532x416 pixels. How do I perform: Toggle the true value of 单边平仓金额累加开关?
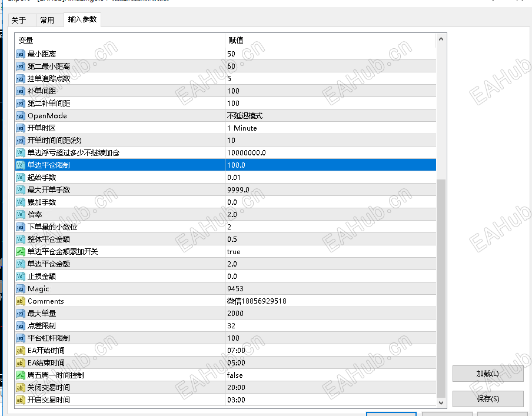pyautogui.click(x=234, y=252)
